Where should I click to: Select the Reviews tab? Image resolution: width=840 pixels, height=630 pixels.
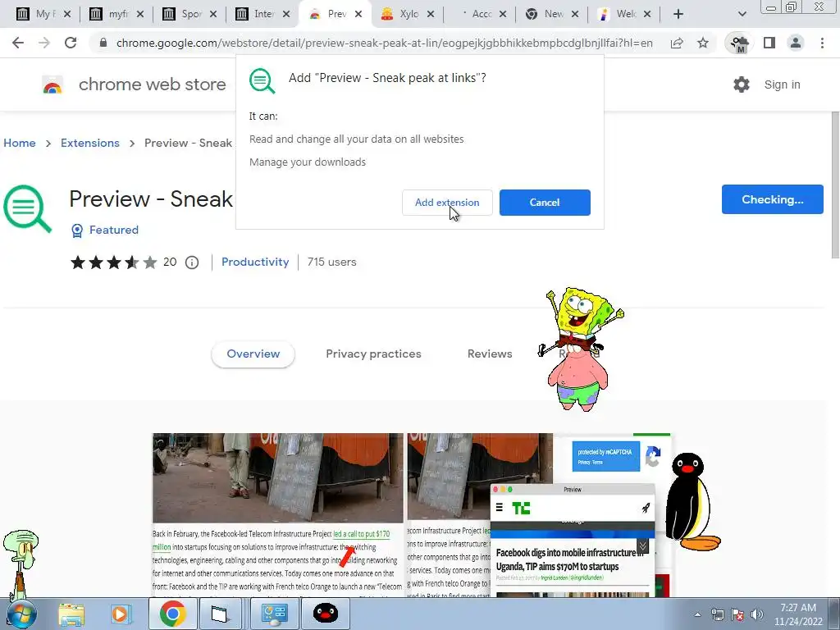coord(490,354)
